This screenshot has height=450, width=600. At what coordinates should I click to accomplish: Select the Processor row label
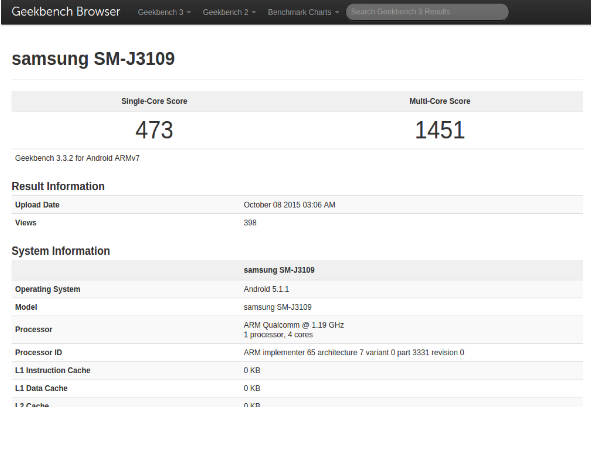tap(33, 329)
